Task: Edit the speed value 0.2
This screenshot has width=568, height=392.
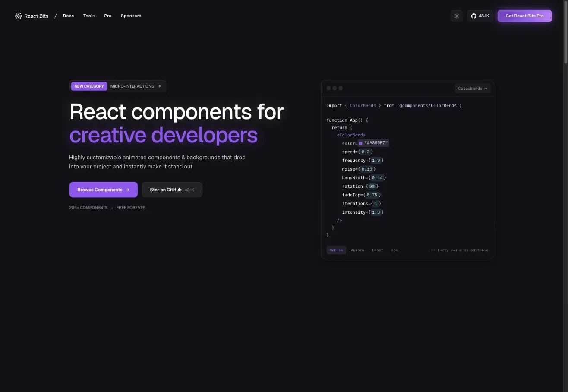Action: coord(366,152)
